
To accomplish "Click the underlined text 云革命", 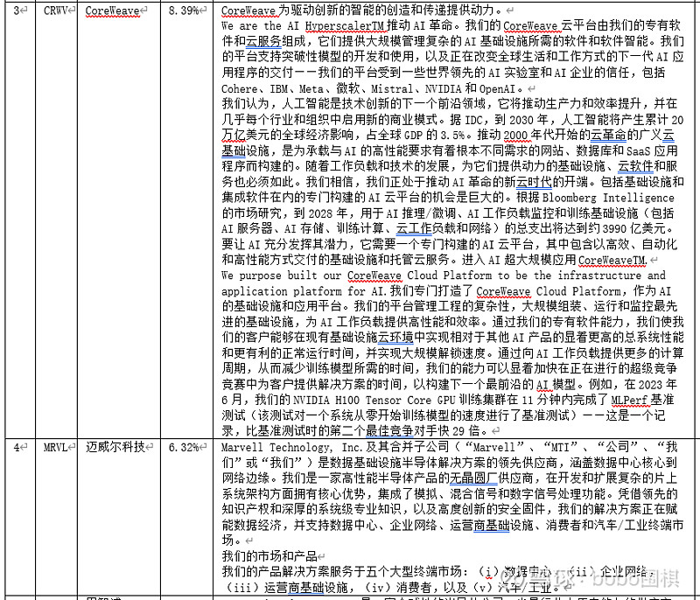I will click(x=608, y=136).
